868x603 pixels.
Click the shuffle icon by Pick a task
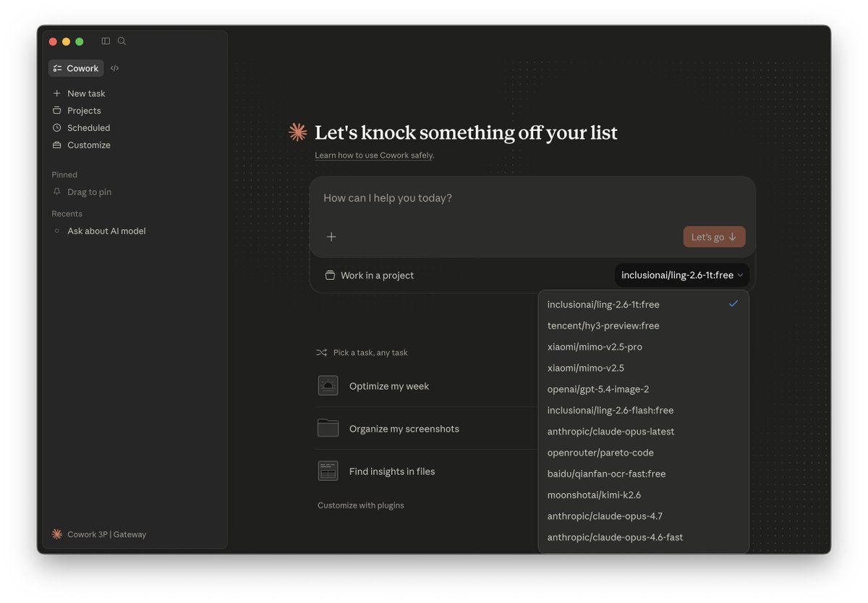click(321, 353)
